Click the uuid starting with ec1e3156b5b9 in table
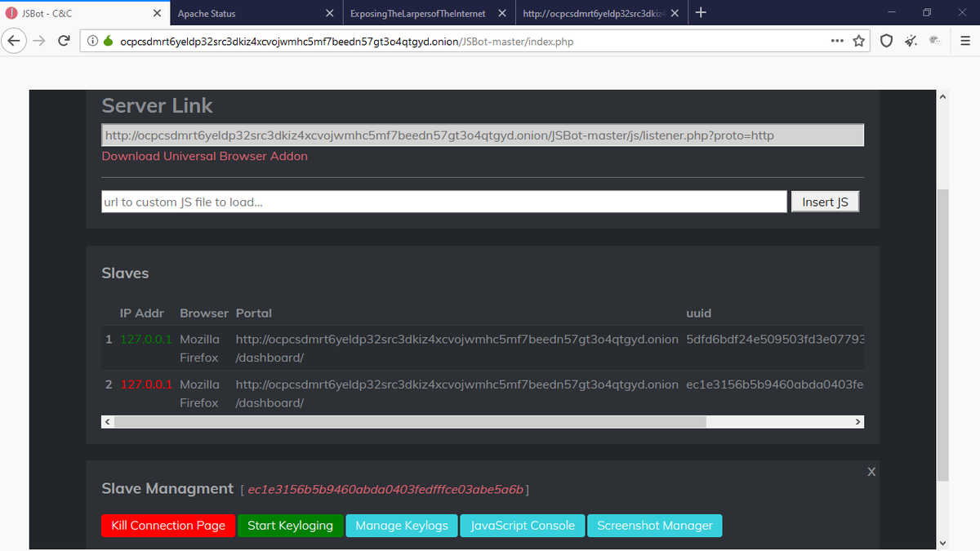980x551 pixels. coord(775,384)
